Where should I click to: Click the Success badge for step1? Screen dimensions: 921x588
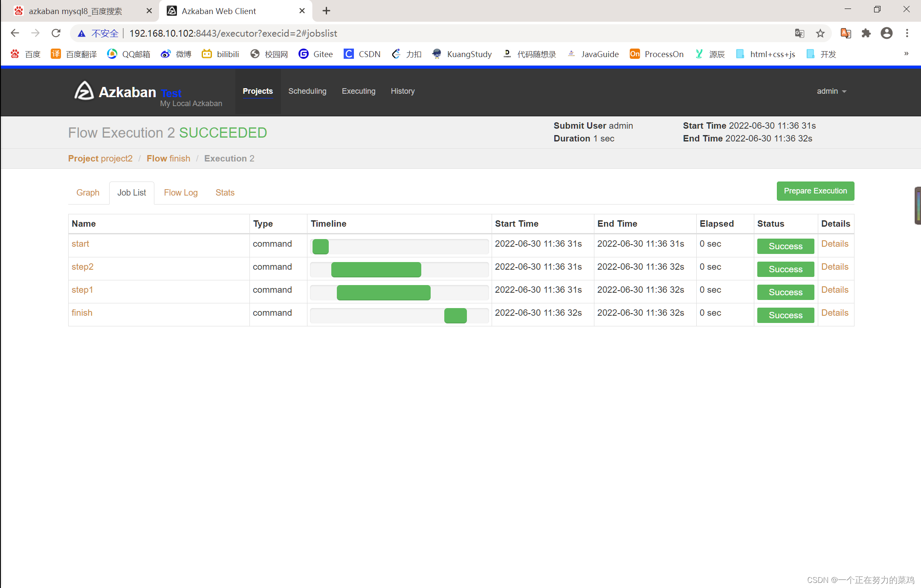(785, 292)
